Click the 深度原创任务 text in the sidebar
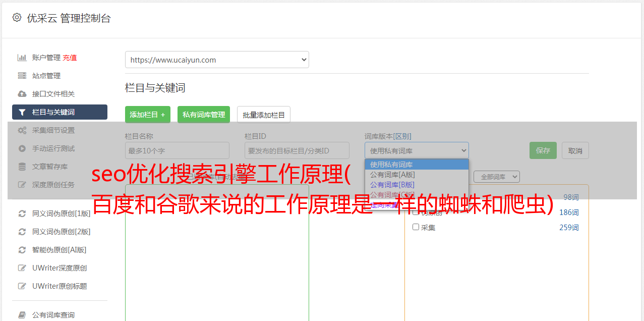Image resolution: width=644 pixels, height=321 pixels. tap(53, 185)
